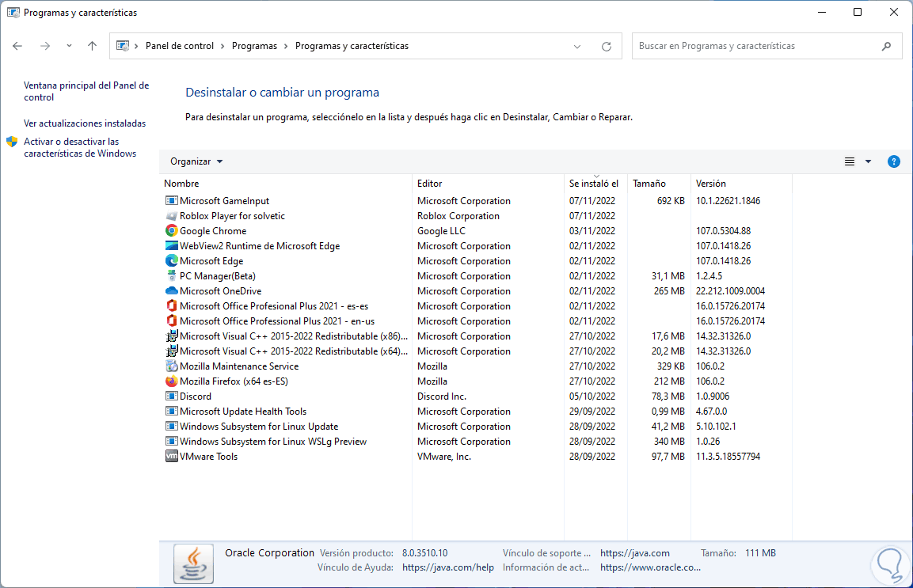Image resolution: width=913 pixels, height=588 pixels.
Task: Open Ver actualizaciones instaladas link
Action: pos(85,123)
